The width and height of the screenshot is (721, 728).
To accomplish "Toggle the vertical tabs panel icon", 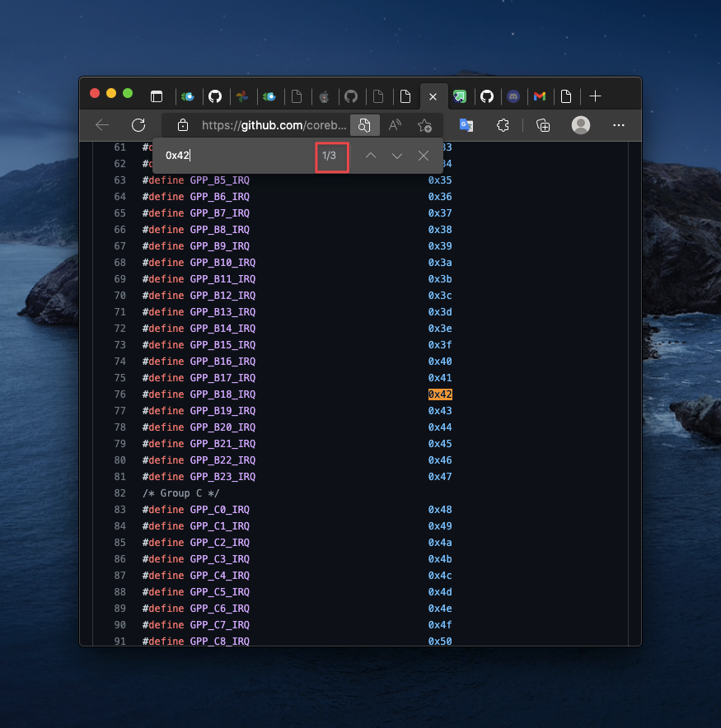I will 156,96.
